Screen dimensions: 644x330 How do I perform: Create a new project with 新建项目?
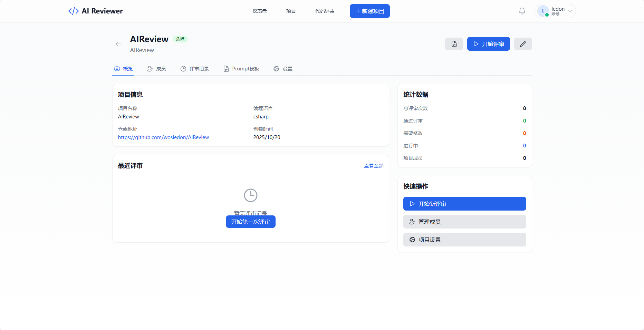click(370, 11)
